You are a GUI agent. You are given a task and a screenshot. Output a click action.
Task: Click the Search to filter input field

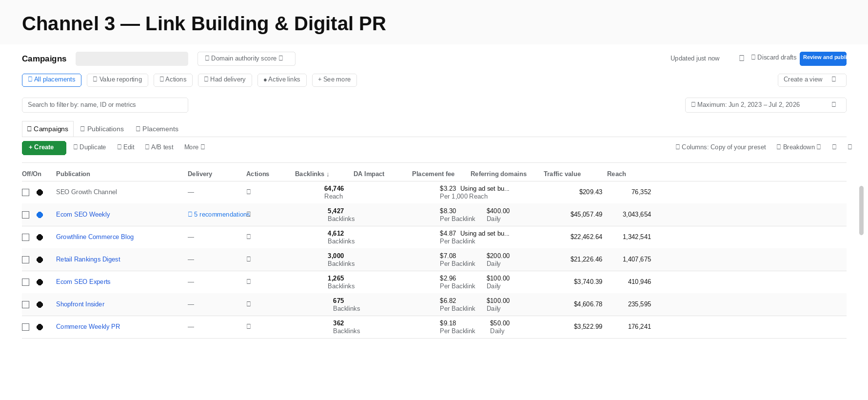pos(105,105)
